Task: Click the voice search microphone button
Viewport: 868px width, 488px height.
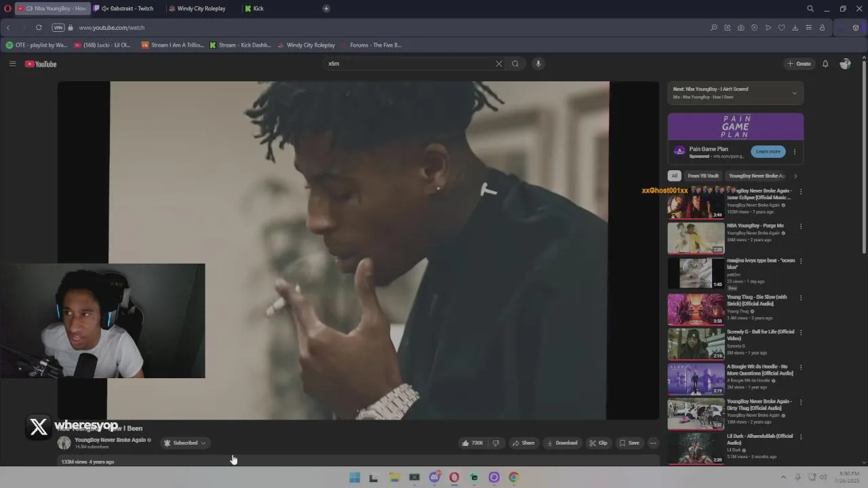Action: click(x=538, y=64)
